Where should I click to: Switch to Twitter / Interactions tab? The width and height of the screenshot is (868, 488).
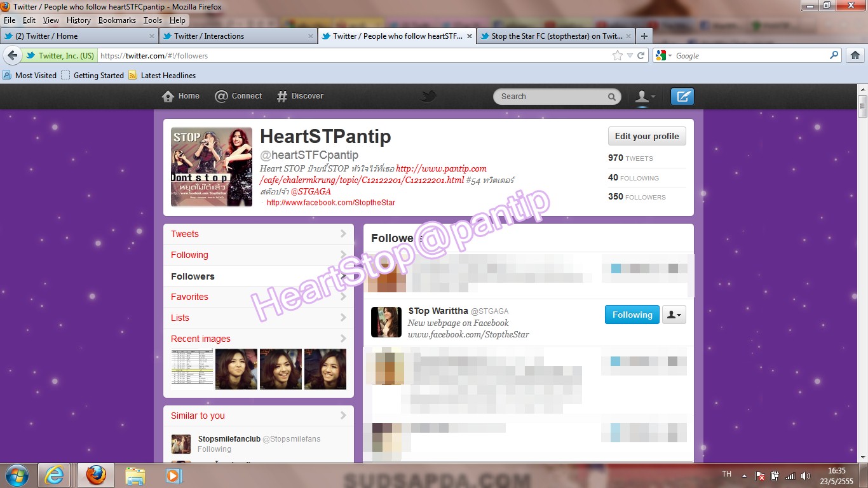pos(238,36)
